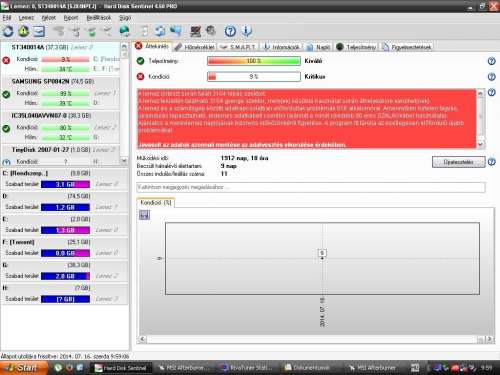Open the Beállítások menu

point(99,18)
